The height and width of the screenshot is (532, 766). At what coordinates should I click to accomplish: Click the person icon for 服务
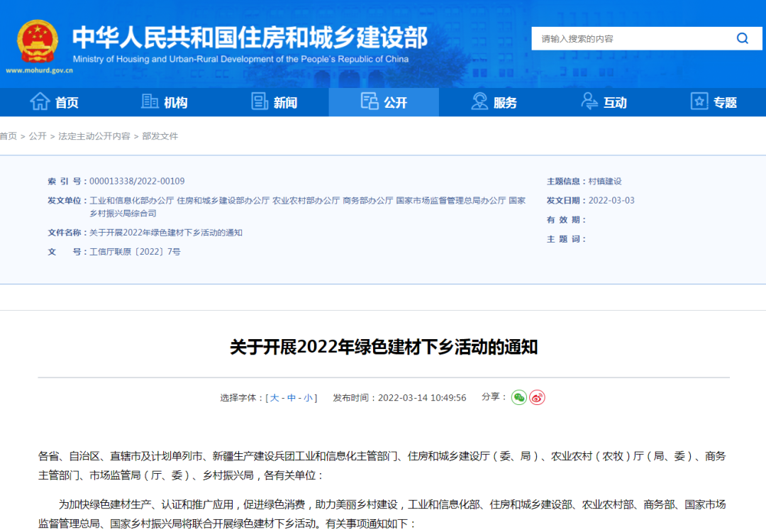(479, 102)
